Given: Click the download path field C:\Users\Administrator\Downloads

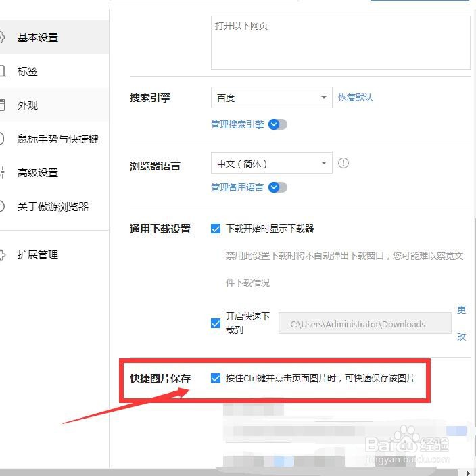Looking at the screenshot, I should point(365,323).
